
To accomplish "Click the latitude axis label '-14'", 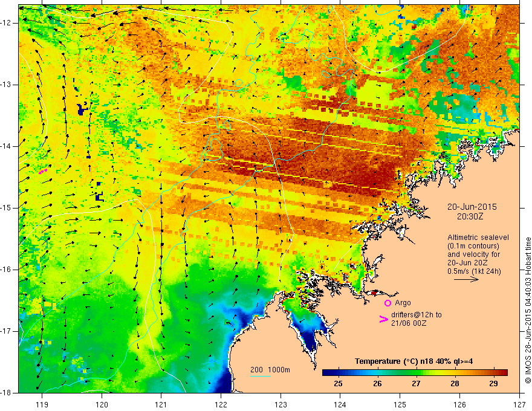I will pyautogui.click(x=6, y=146).
